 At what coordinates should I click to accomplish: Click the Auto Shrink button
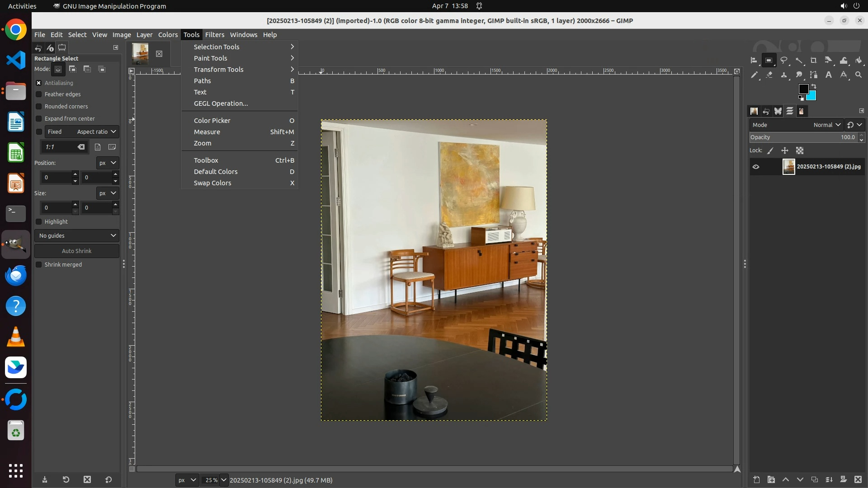[77, 251]
